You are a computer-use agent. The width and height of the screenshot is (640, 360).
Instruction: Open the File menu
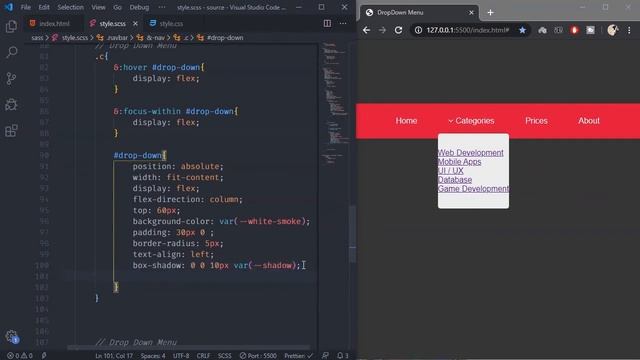[x=26, y=7]
